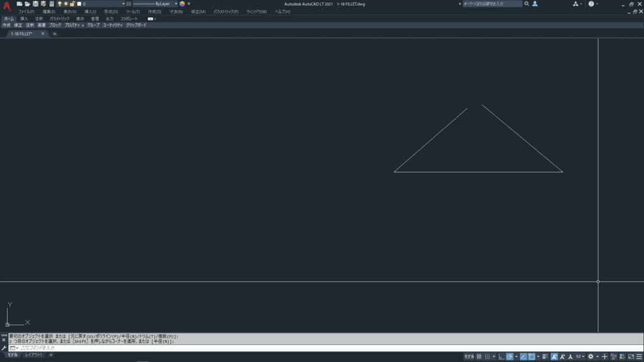Toggle polar tracking icon in status bar
The image size is (644, 362).
[509, 357]
